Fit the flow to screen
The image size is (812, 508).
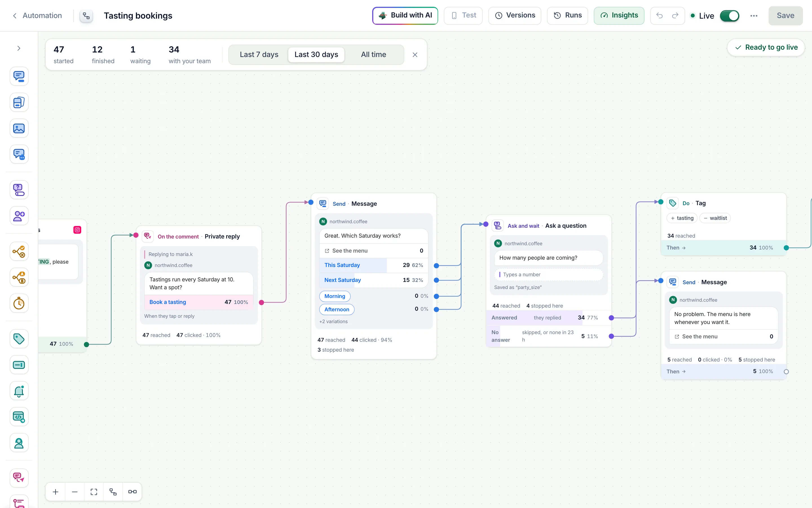click(94, 492)
